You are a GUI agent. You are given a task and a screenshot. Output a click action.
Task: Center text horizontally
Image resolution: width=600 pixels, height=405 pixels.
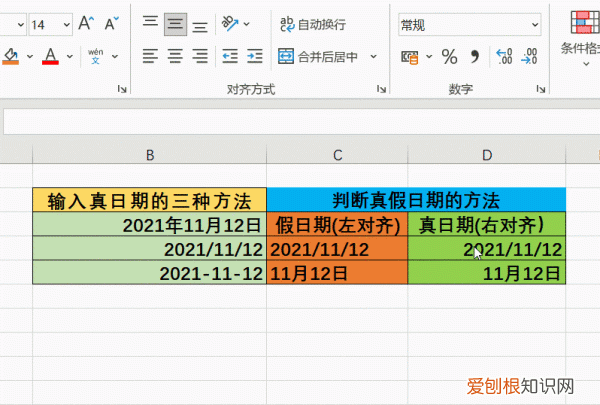click(x=175, y=56)
